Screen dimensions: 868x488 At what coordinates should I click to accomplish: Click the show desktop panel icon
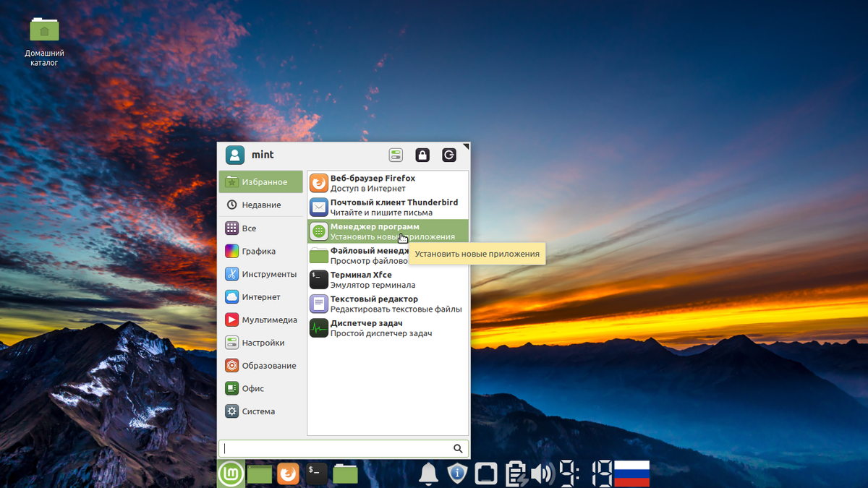260,474
